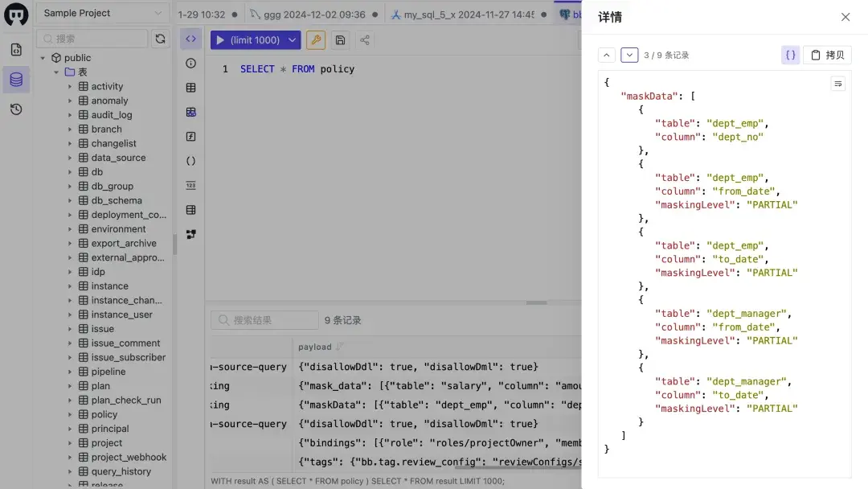The width and height of the screenshot is (868, 489).
Task: Expand the policy table node
Action: (x=70, y=414)
